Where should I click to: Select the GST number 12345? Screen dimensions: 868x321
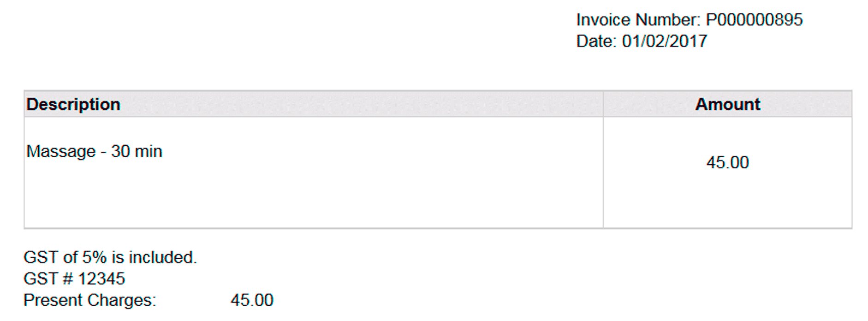click(101, 279)
